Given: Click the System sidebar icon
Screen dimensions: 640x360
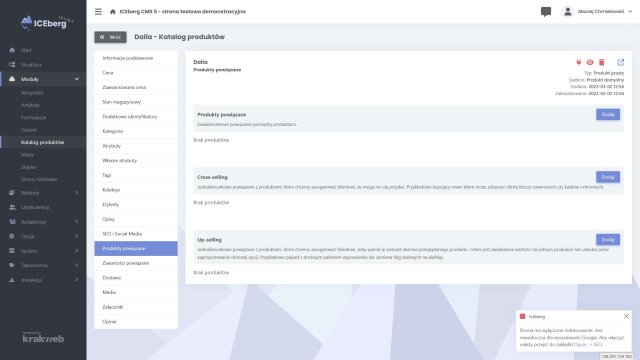Looking at the screenshot, I should [x=12, y=251].
